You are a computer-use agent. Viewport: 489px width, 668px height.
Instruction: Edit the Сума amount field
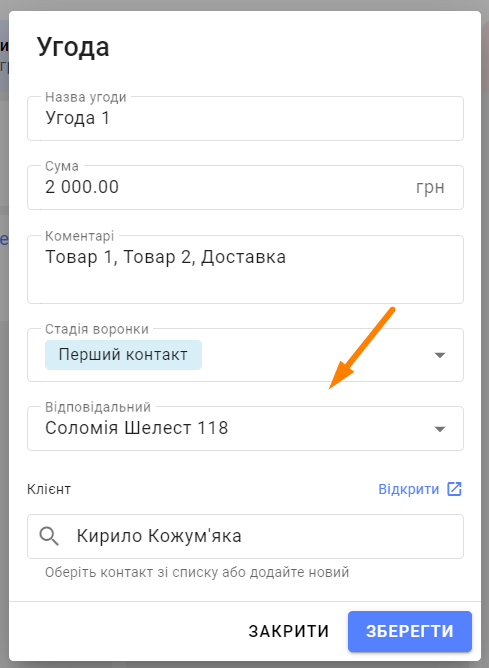click(x=245, y=187)
